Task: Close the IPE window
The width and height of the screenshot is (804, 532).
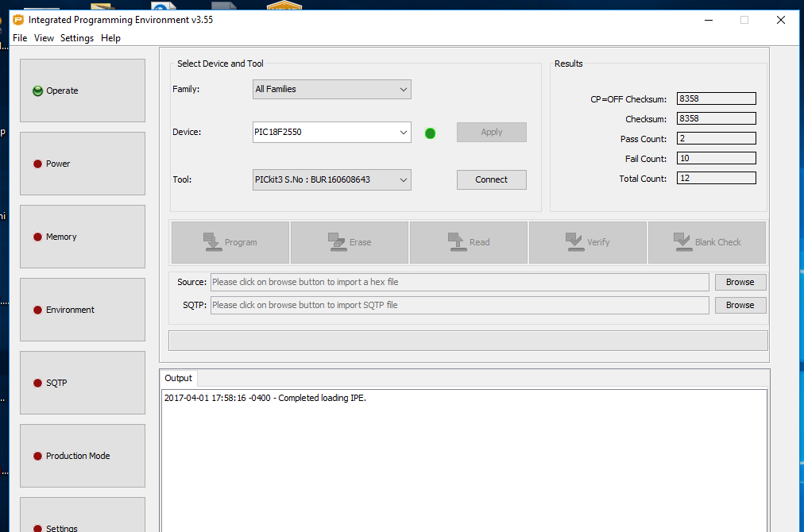Action: pyautogui.click(x=781, y=20)
